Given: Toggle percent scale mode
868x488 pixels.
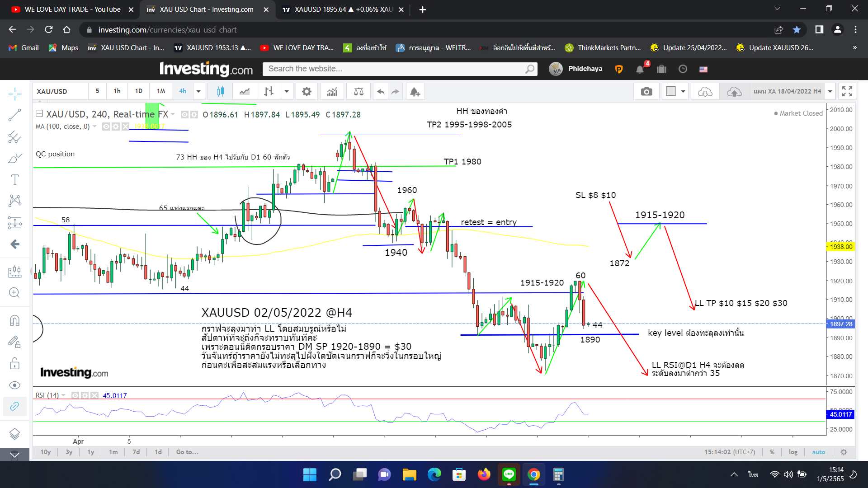Looking at the screenshot, I should pos(772,452).
